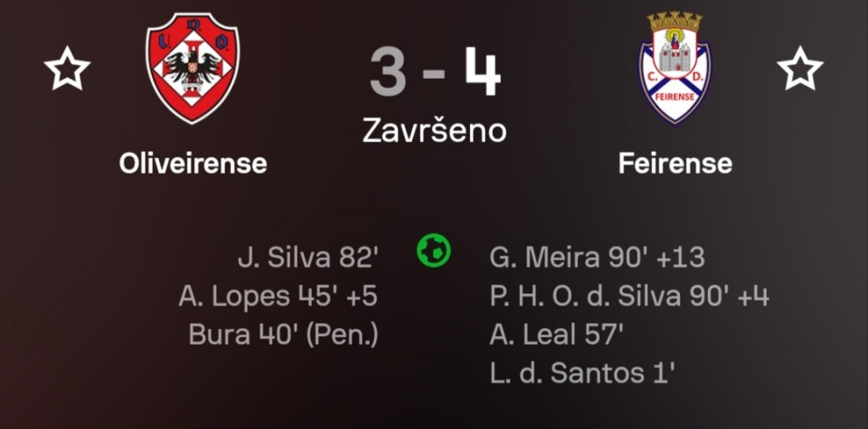Select scorer A. Lopes 45' +5
This screenshot has width=868, height=429.
278,296
